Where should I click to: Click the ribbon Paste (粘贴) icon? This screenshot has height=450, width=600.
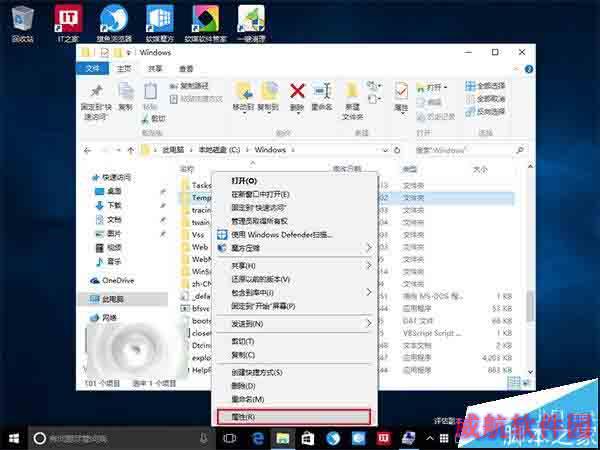point(150,91)
